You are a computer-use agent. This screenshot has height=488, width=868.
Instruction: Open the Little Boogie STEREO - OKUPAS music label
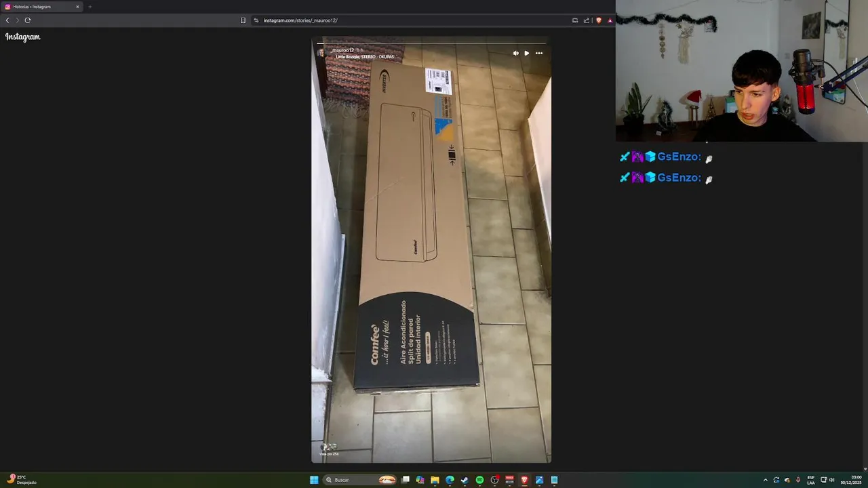(365, 57)
